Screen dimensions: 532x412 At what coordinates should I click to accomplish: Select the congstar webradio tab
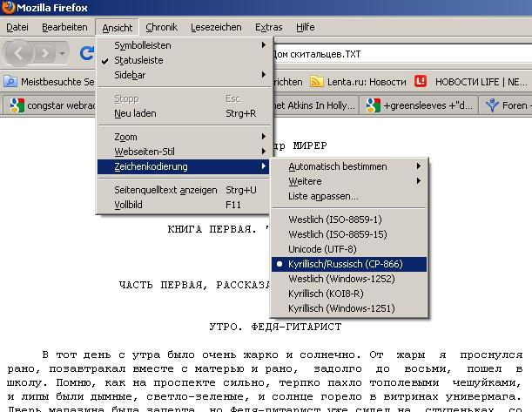pos(51,105)
